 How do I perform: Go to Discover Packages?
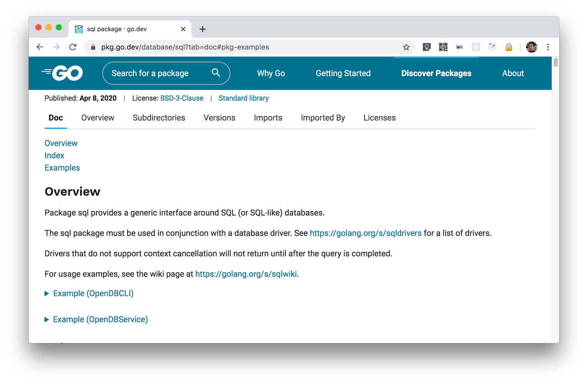(436, 73)
